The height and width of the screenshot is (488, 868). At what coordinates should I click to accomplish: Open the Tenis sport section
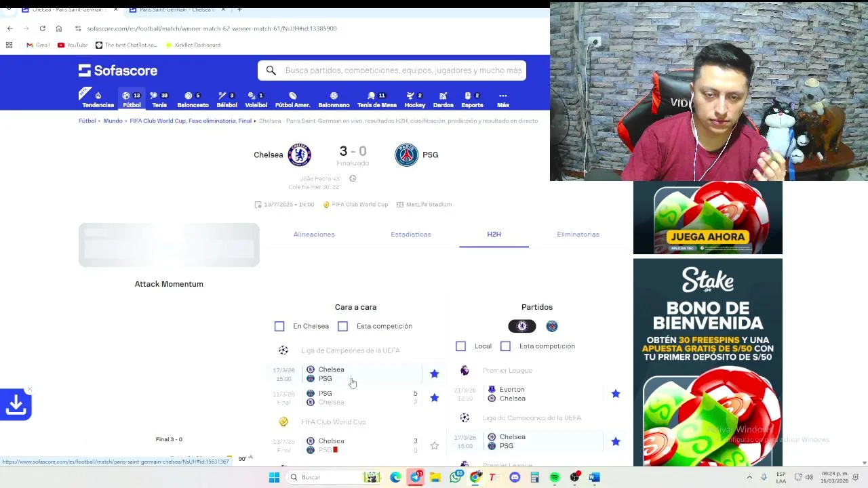coord(159,100)
